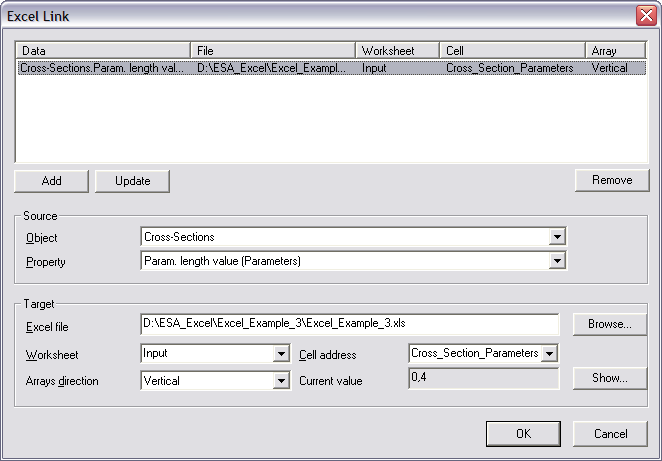Cancel the Excel Link dialog
The height and width of the screenshot is (461, 662).
[610, 434]
